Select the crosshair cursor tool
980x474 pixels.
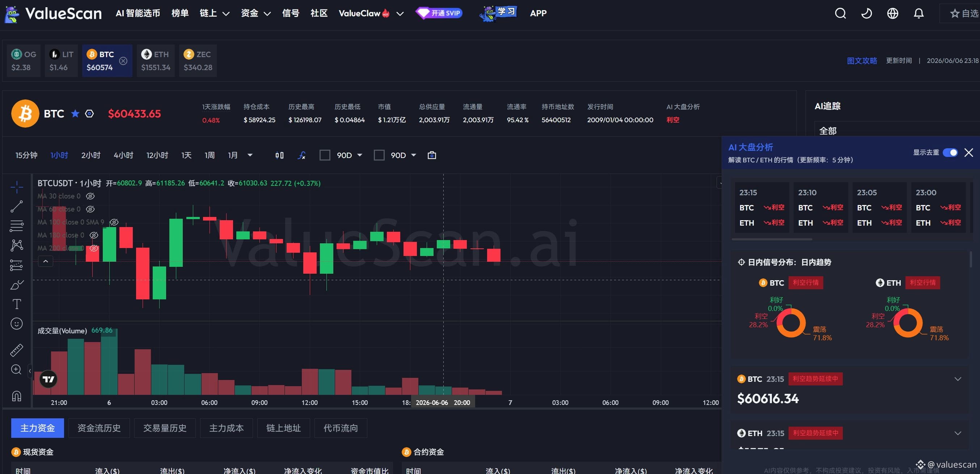16,187
